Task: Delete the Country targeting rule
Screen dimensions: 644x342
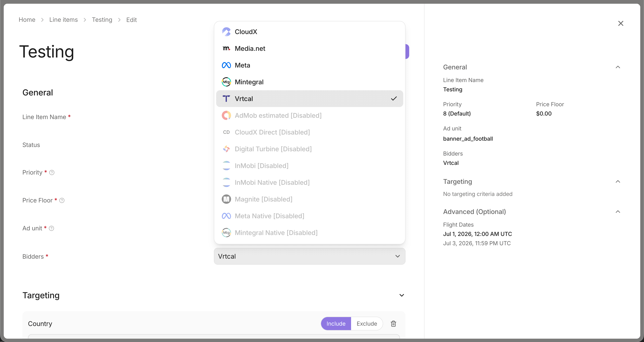Action: pos(393,324)
